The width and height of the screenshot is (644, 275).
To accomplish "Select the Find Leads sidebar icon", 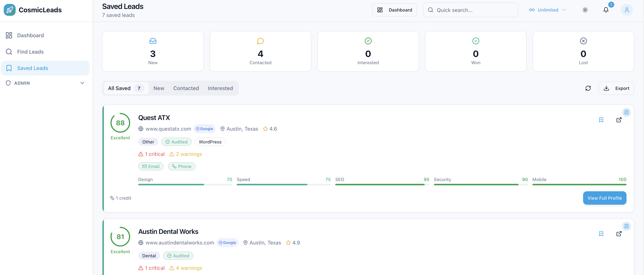I will click(9, 52).
